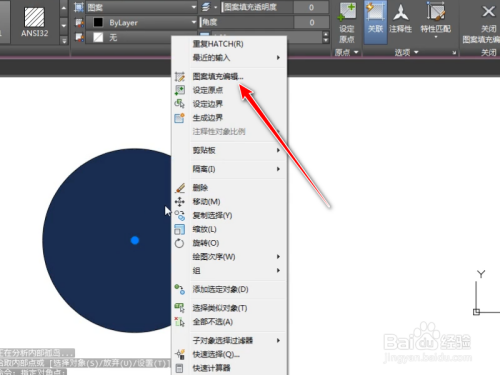Toggle the Associative hatch button

coord(375,23)
